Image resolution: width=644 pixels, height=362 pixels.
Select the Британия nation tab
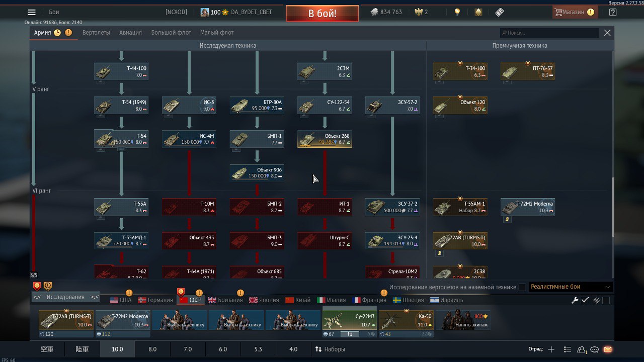coord(225,300)
